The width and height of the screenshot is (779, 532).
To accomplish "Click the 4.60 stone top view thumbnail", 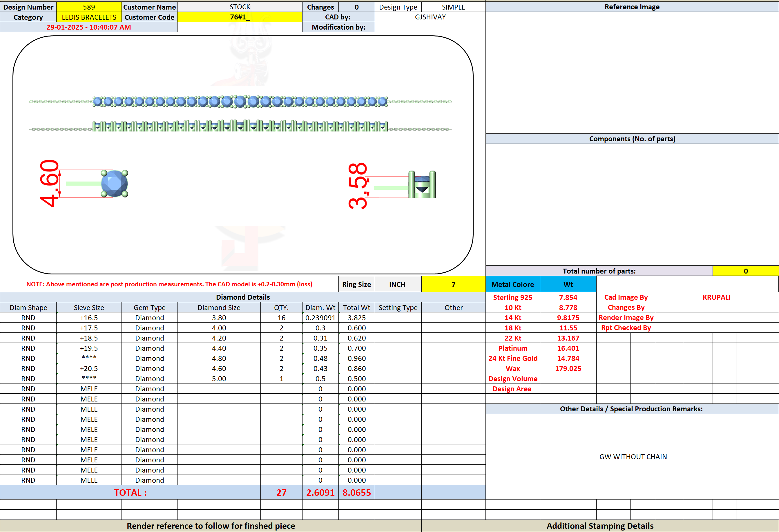I will coord(115,183).
